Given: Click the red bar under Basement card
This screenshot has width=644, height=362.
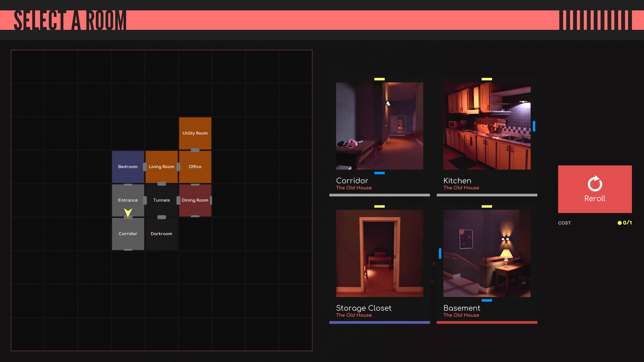Looking at the screenshot, I should 487,322.
